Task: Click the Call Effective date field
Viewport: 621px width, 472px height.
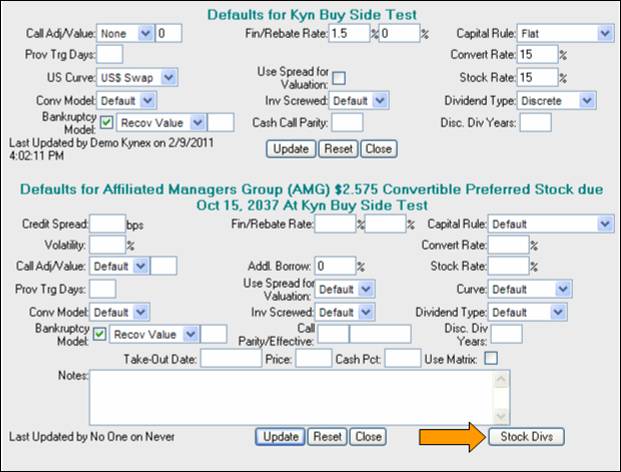Action: tap(381, 335)
